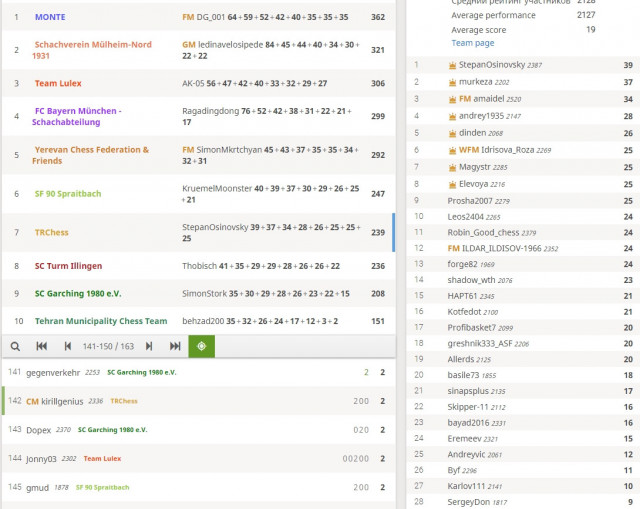Click the green locate-me target button
This screenshot has height=509, width=640.
click(202, 347)
